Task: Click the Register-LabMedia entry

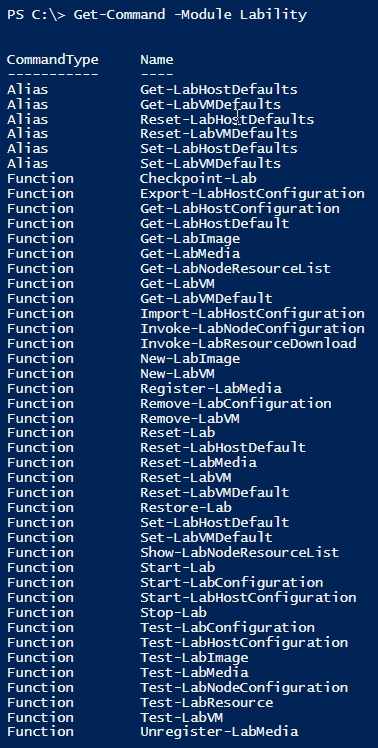Action: point(210,388)
